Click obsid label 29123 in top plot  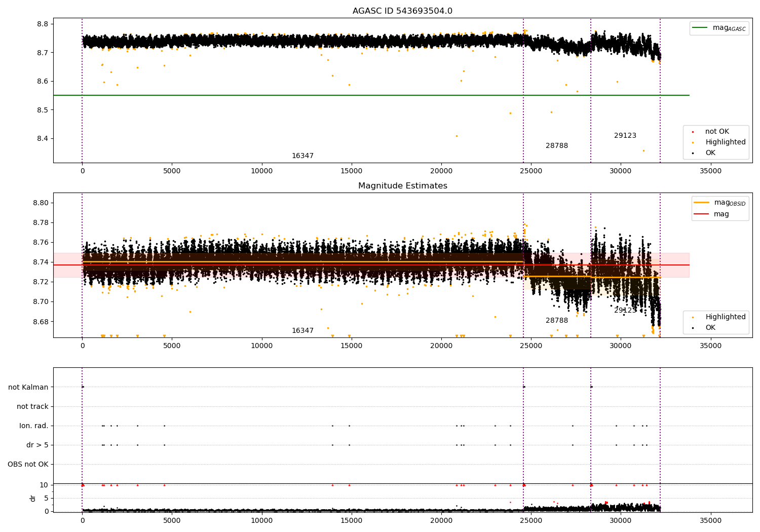click(625, 136)
